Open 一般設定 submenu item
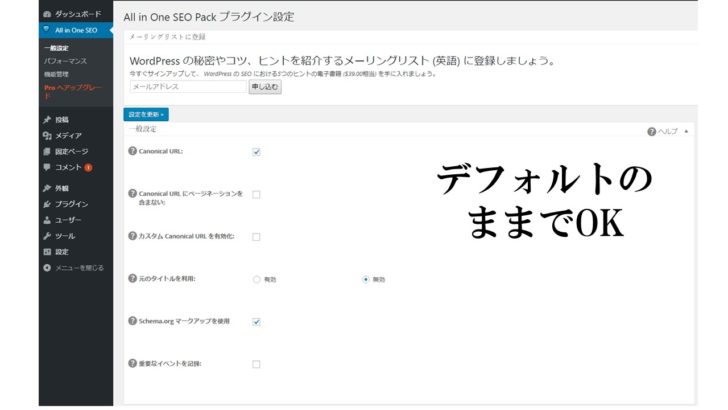This screenshot has height=410, width=728. [x=56, y=48]
